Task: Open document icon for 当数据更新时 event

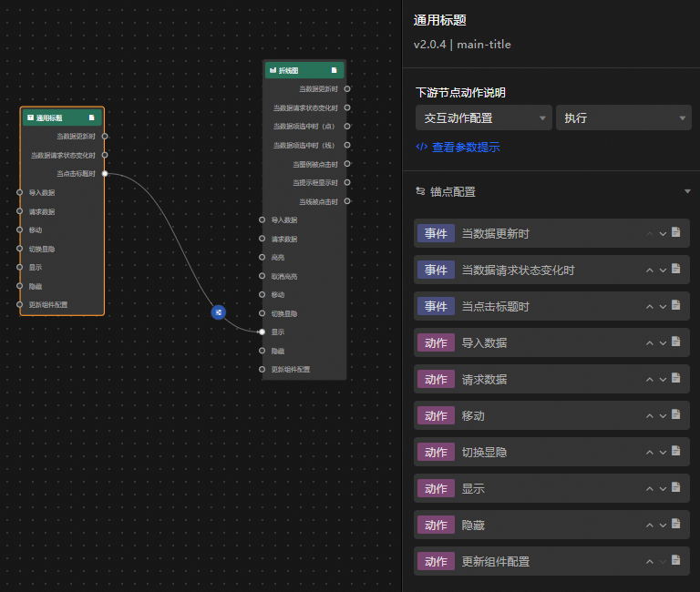Action: (x=676, y=232)
